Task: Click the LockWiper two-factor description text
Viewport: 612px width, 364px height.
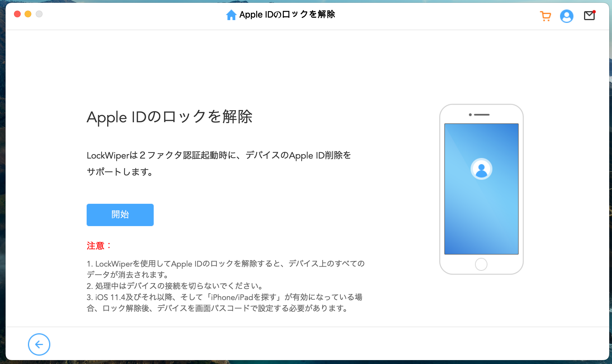Action: pos(219,163)
